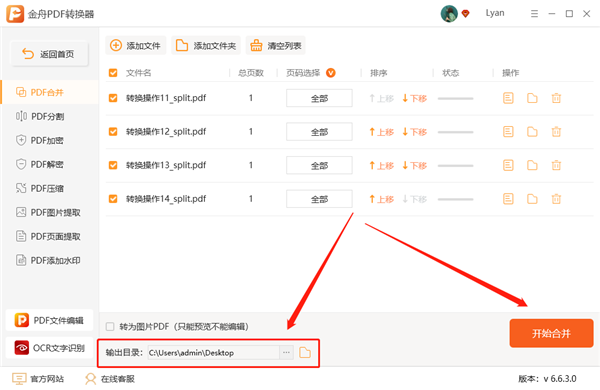
Task: Open document icon for 转换操作12_split.pdf
Action: click(x=508, y=132)
